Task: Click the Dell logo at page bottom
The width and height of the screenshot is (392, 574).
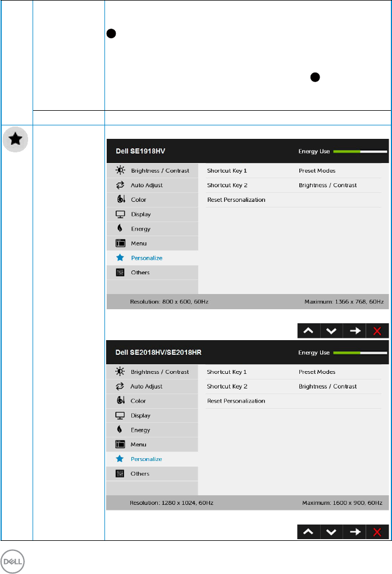Action: [12, 562]
